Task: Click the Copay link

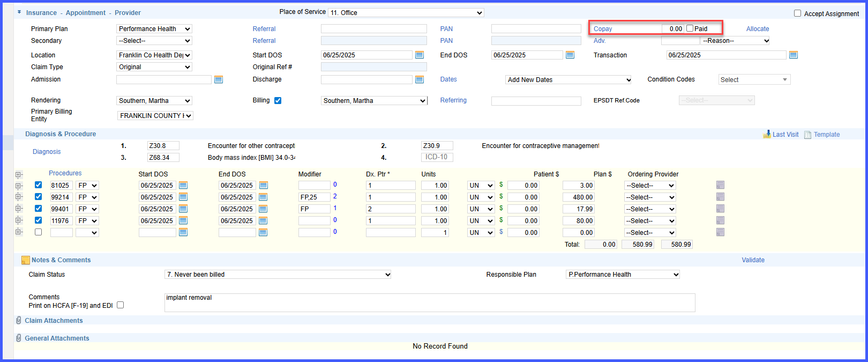Action: (x=603, y=29)
